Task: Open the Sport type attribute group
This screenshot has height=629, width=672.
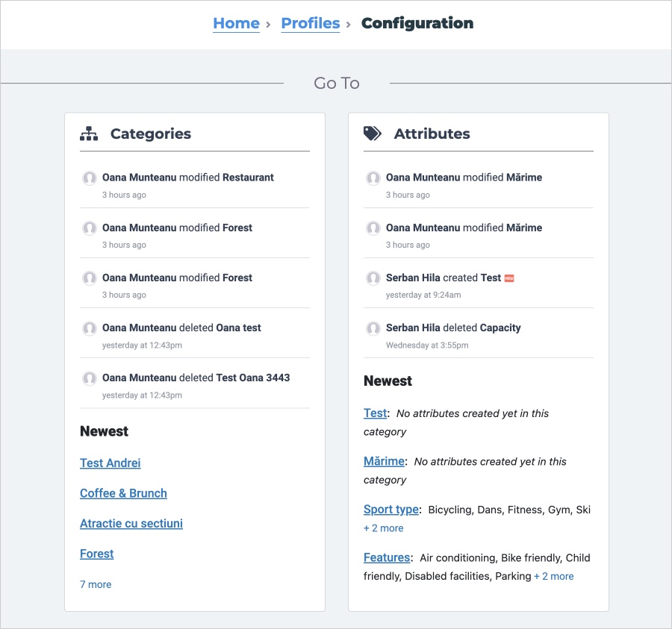Action: click(391, 510)
